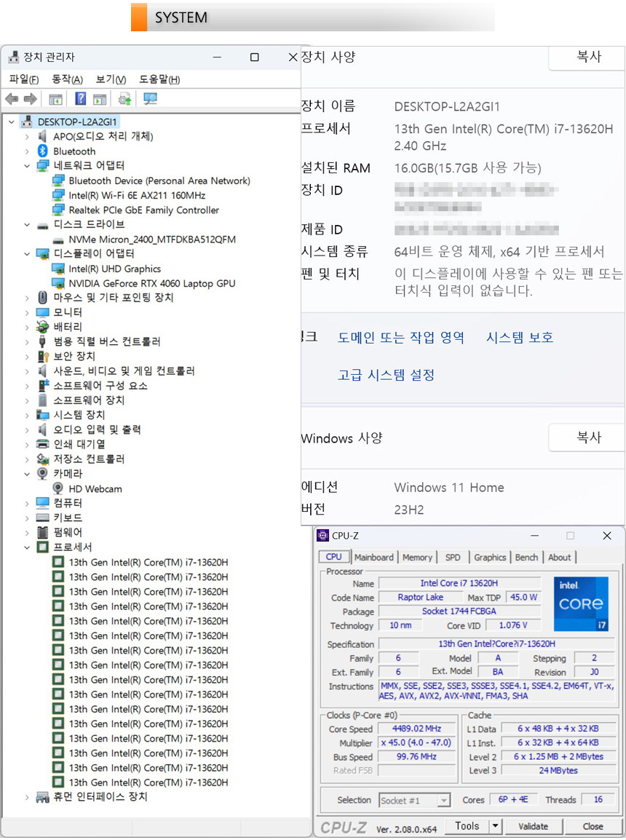Select the HD Webcam device

(95, 488)
